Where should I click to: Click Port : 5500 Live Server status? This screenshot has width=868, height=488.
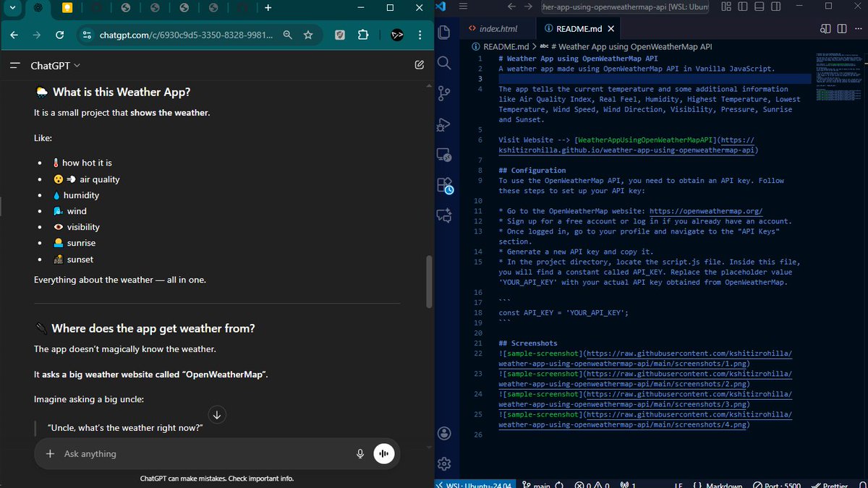[776, 485]
